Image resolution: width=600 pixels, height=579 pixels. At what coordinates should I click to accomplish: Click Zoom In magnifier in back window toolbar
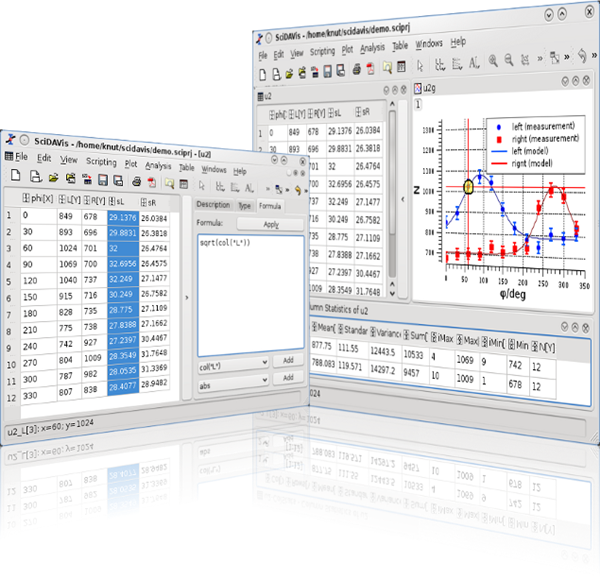[x=493, y=64]
